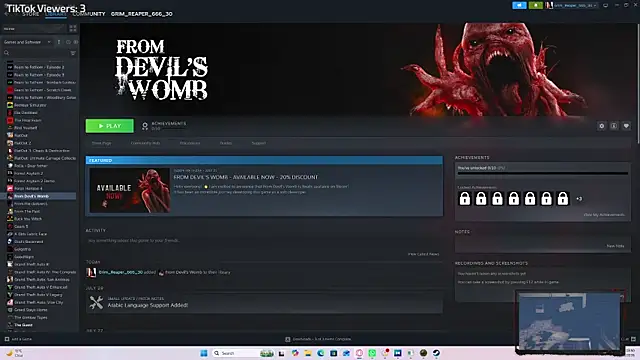Click the first locked achievement padlock
This screenshot has width=640, height=360.
(465, 199)
